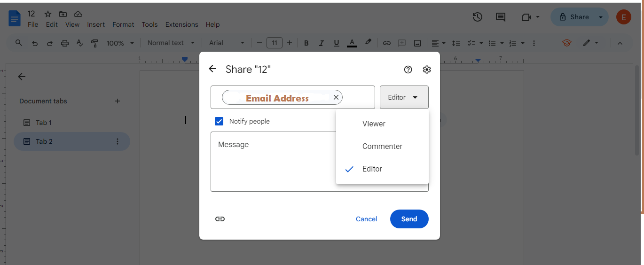Toggle italic formatting
This screenshot has width=644, height=265.
(x=322, y=43)
